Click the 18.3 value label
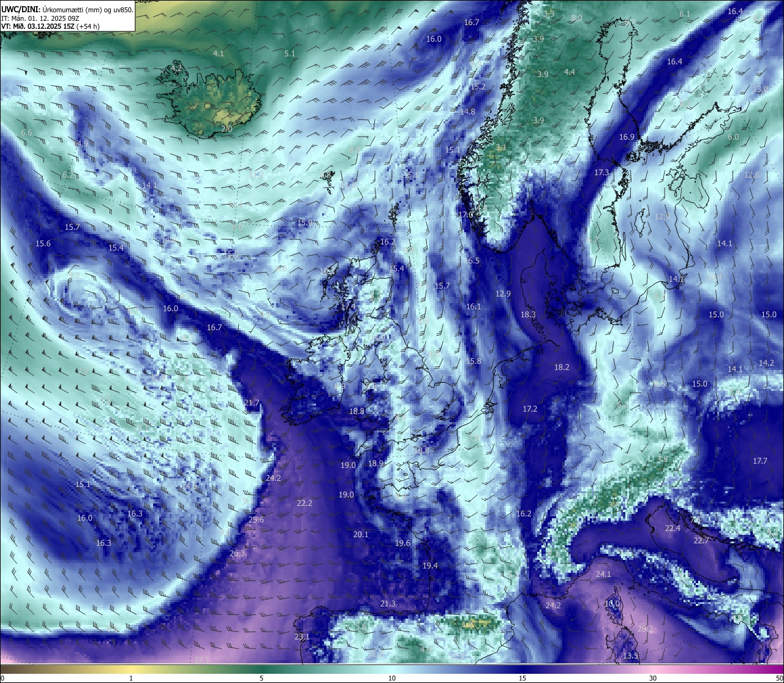 pyautogui.click(x=528, y=315)
